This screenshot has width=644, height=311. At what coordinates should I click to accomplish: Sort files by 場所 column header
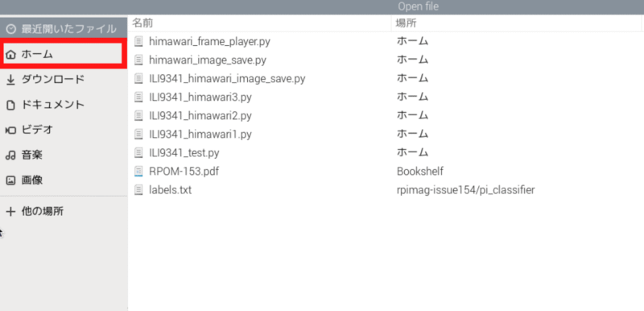pyautogui.click(x=516, y=23)
